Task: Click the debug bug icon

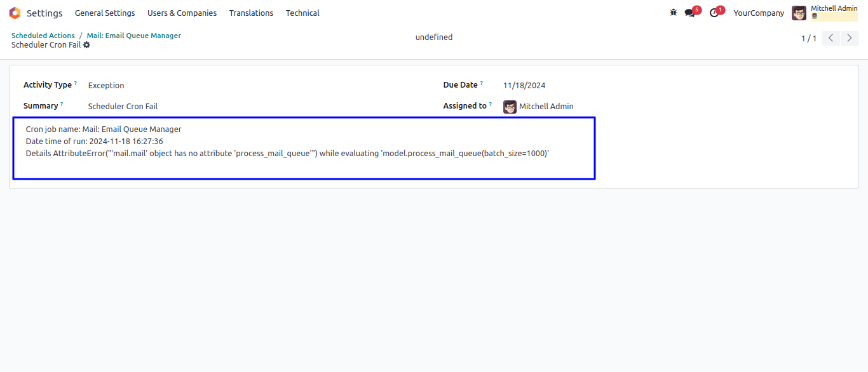Action: 674,13
